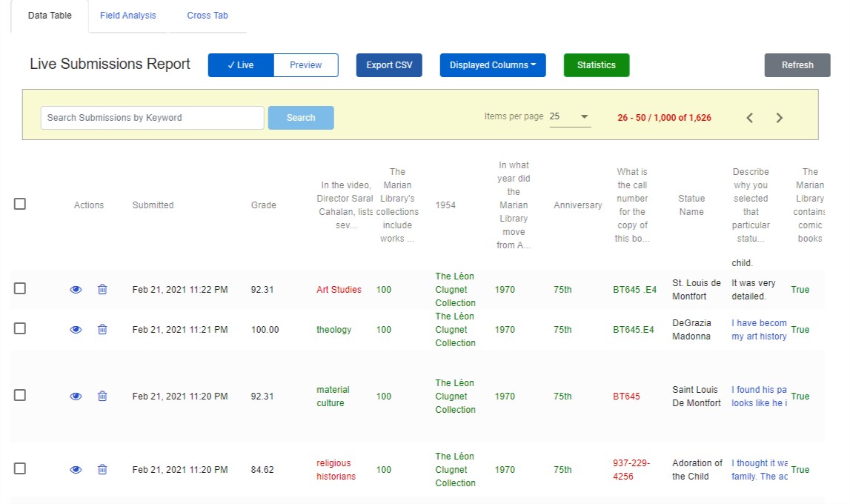Change the items per page value

click(569, 117)
